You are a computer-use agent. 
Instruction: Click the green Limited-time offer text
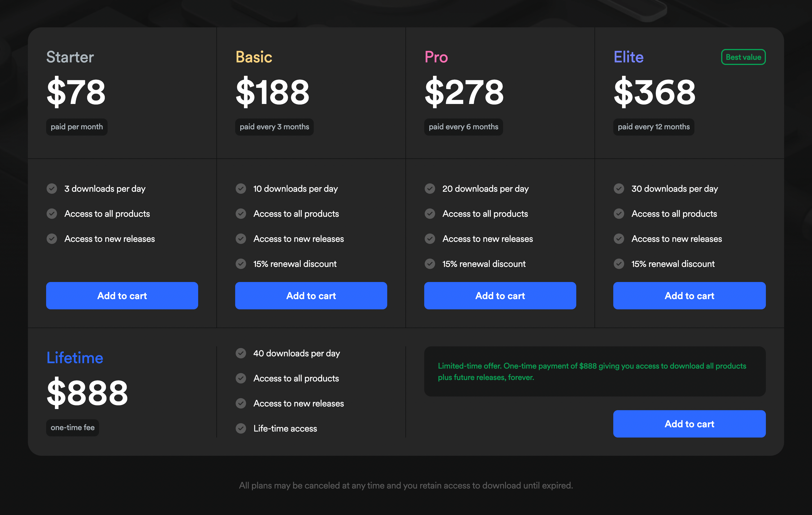click(592, 371)
